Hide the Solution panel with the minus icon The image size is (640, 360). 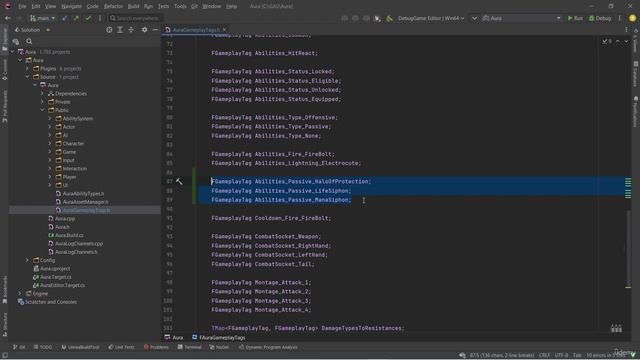tap(156, 30)
